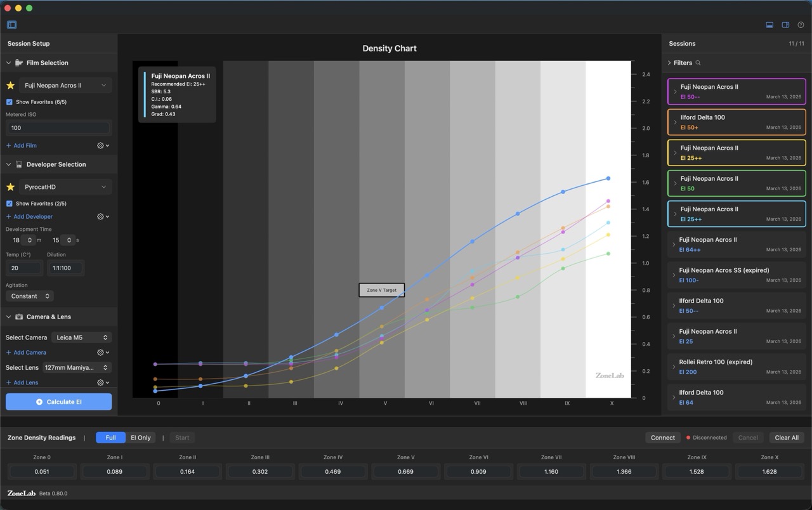Click the Add Developer link
Screen dimensions: 812x510
29,216
